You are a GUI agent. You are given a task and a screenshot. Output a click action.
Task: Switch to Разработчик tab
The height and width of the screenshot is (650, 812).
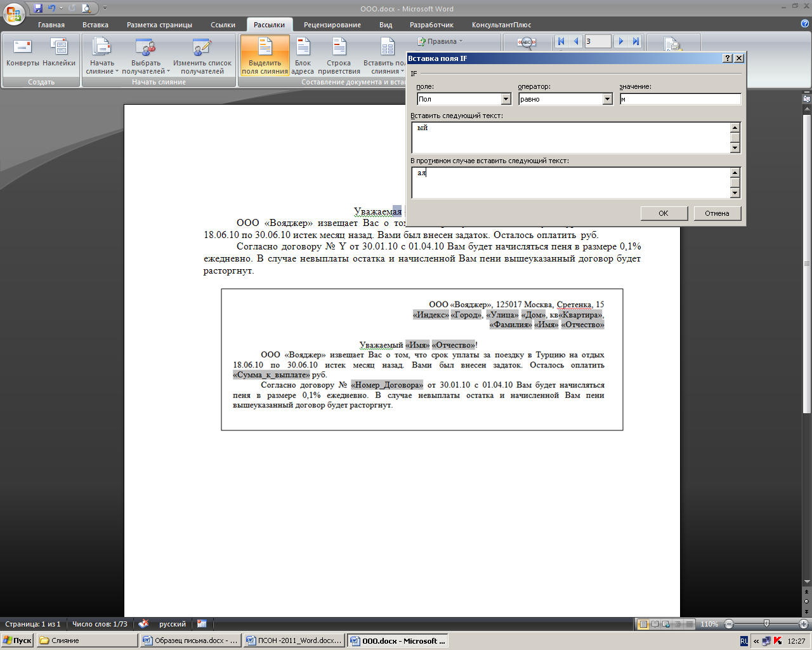[431, 25]
